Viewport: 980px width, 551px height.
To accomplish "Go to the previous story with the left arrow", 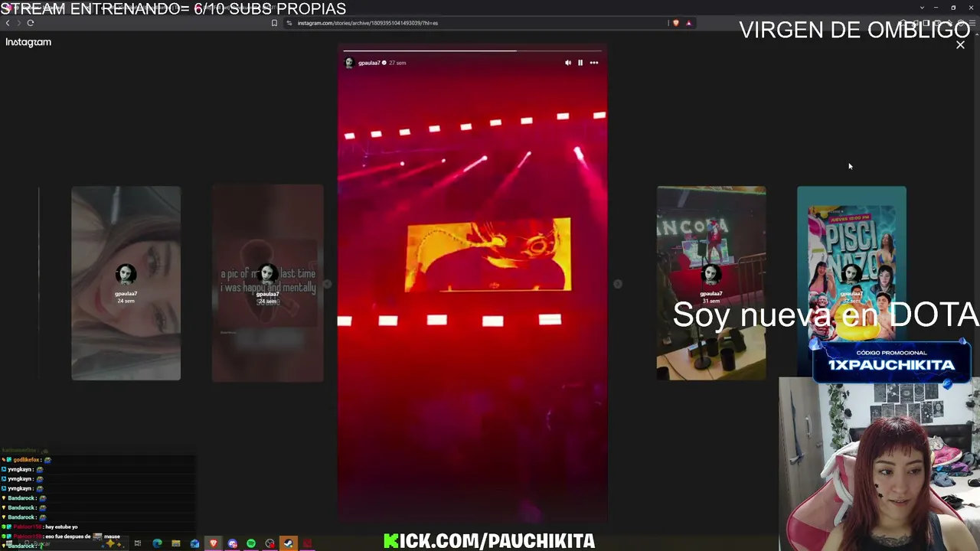I will [327, 284].
